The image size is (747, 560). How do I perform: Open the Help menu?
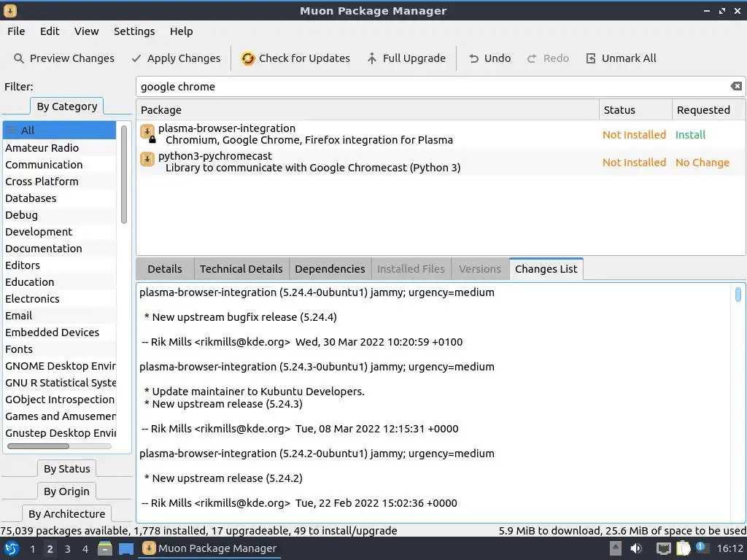181,31
